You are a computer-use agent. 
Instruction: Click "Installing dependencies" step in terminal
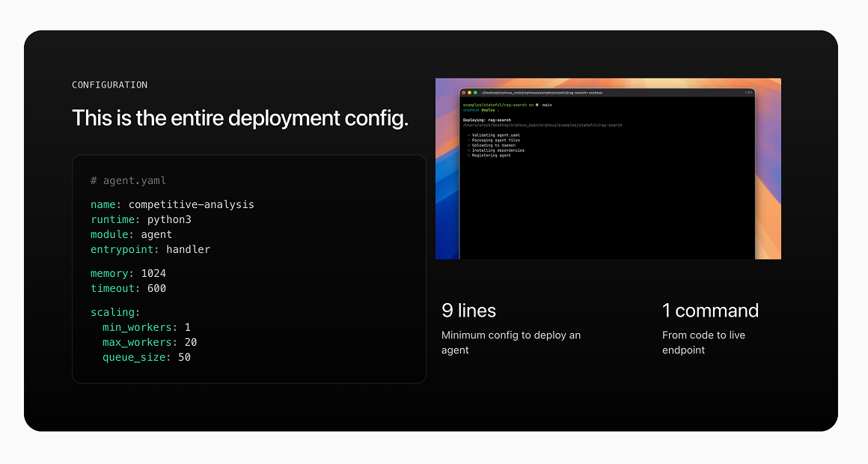click(496, 150)
